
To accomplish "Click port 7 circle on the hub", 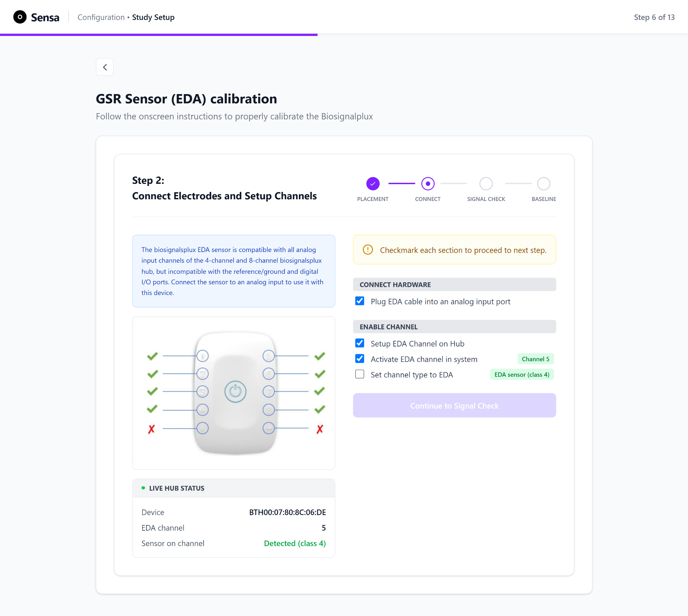I will click(268, 392).
